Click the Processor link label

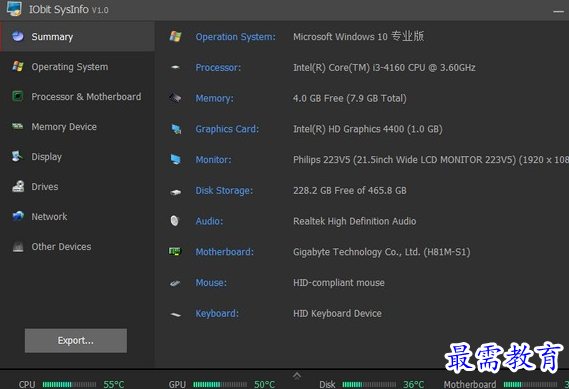pyautogui.click(x=218, y=67)
